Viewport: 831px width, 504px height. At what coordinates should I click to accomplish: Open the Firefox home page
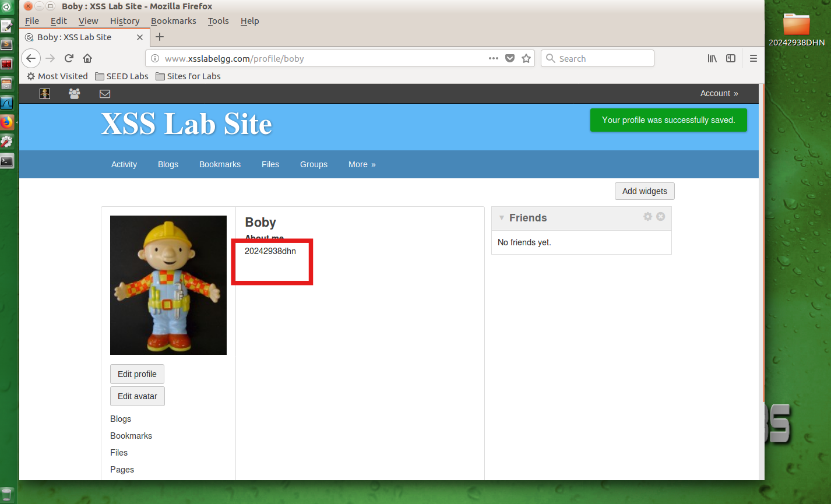87,58
